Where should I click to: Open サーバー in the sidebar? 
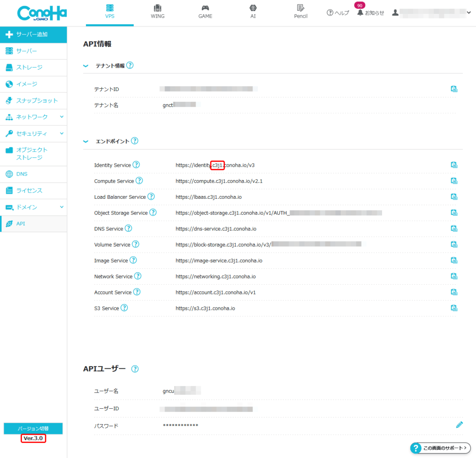coord(33,51)
